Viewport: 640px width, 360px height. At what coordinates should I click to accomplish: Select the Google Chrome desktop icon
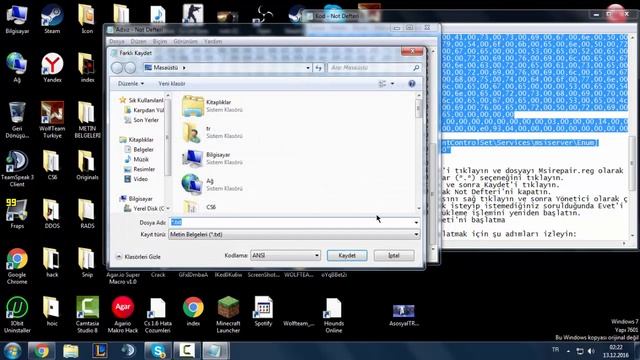(x=17, y=266)
